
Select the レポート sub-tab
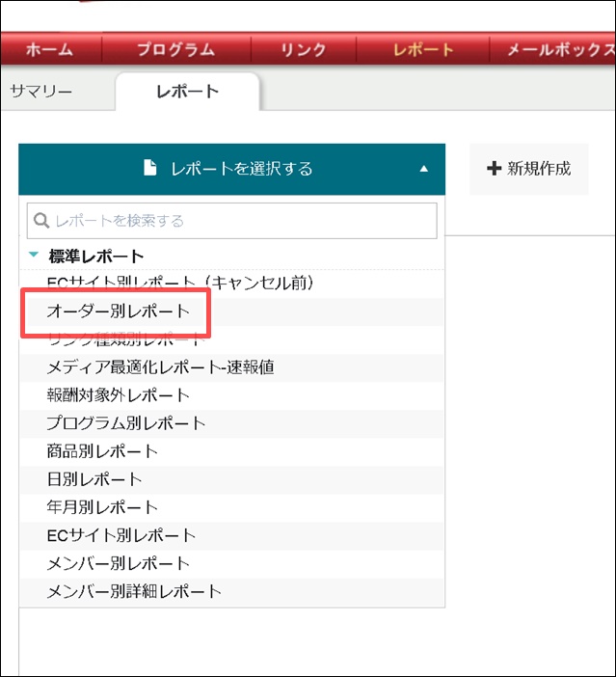coord(187,92)
